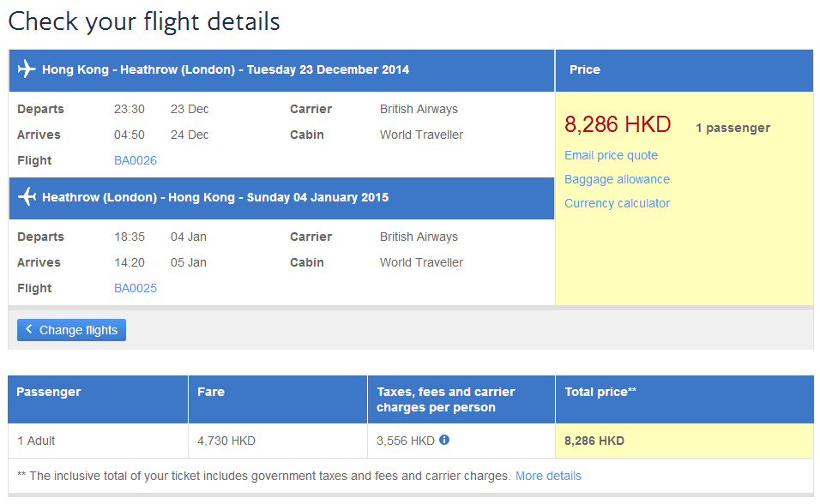Viewport: 820px width, 504px height.
Task: Click the Fare column header
Action: [211, 392]
